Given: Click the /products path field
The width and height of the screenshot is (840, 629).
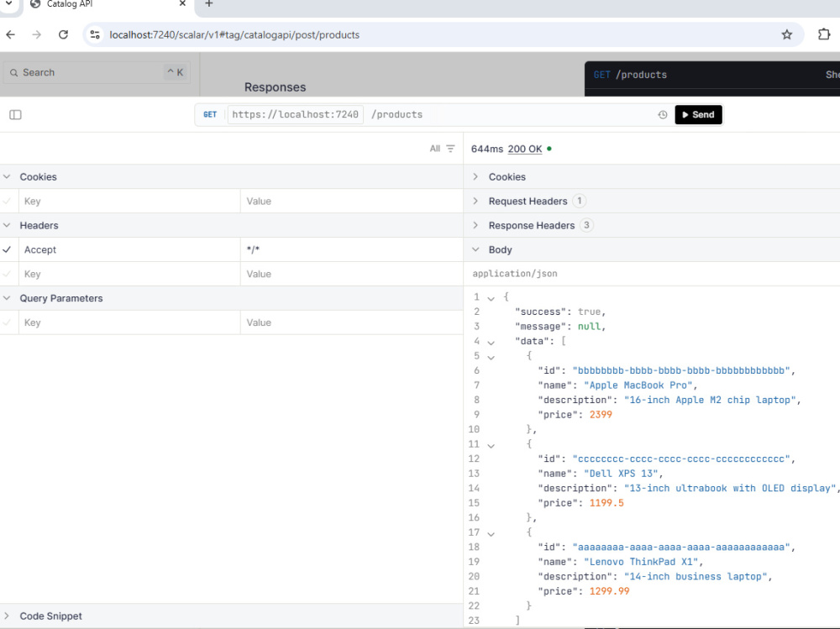Looking at the screenshot, I should [x=397, y=115].
